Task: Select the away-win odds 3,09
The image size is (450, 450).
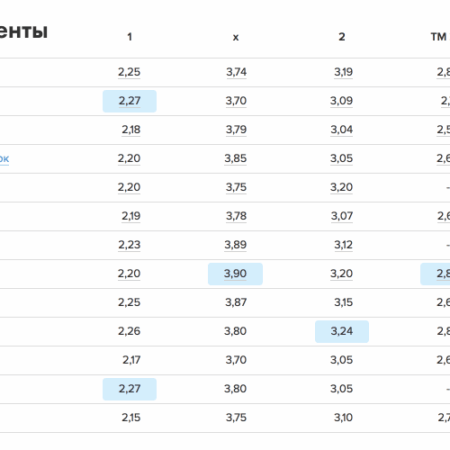Action: (341, 101)
